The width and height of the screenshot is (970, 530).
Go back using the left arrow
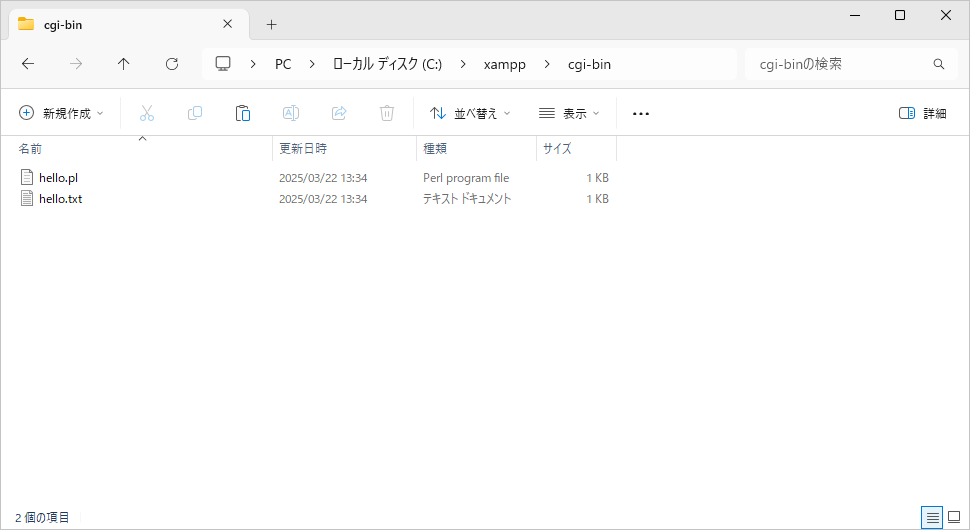click(x=28, y=64)
